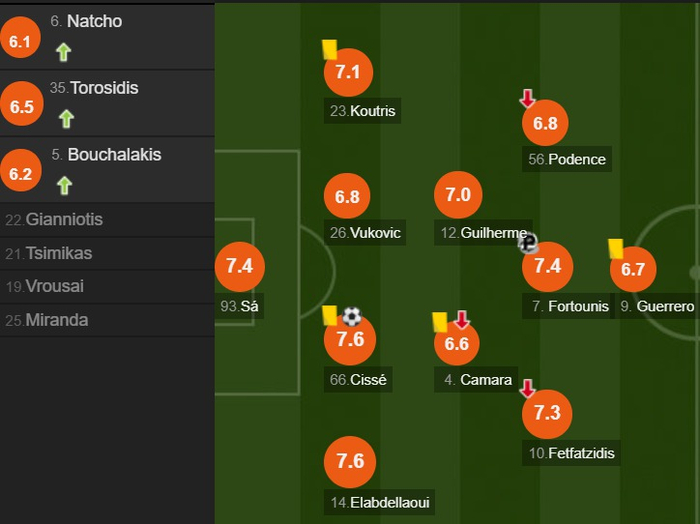The width and height of the screenshot is (700, 524).
Task: Click Fetfatzidis's red substitution arrow
Action: [527, 388]
